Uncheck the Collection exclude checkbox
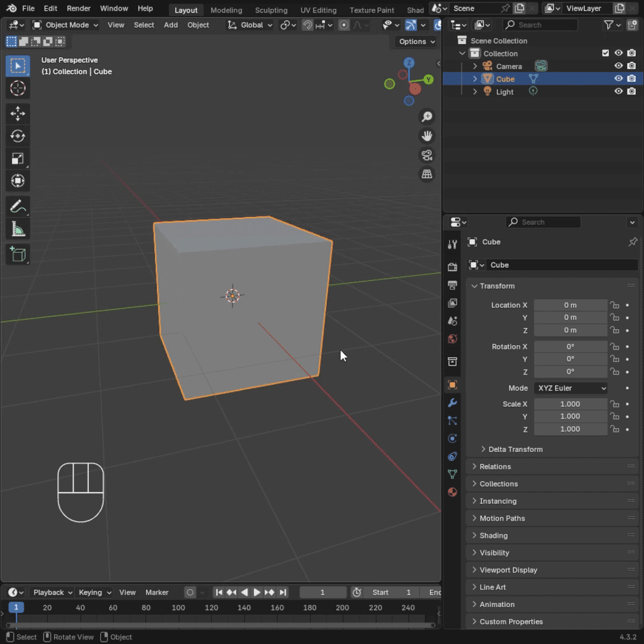This screenshot has height=644, width=644. point(606,53)
